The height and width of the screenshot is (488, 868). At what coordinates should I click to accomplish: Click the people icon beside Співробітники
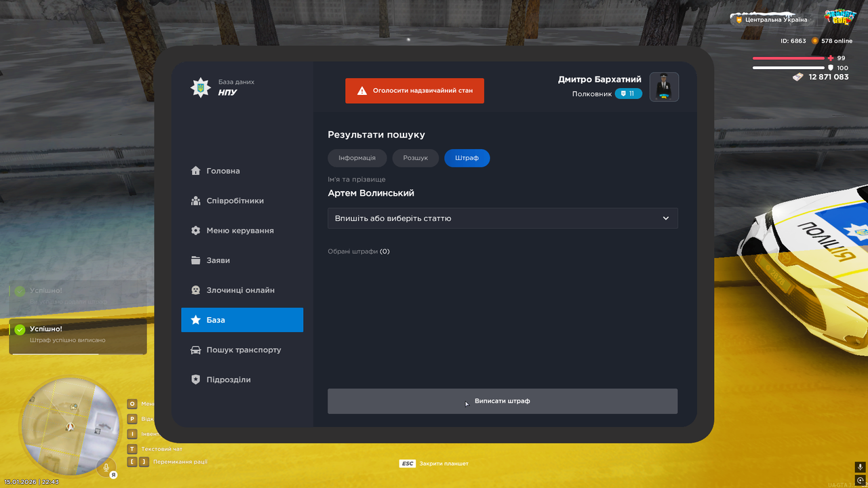click(x=195, y=201)
